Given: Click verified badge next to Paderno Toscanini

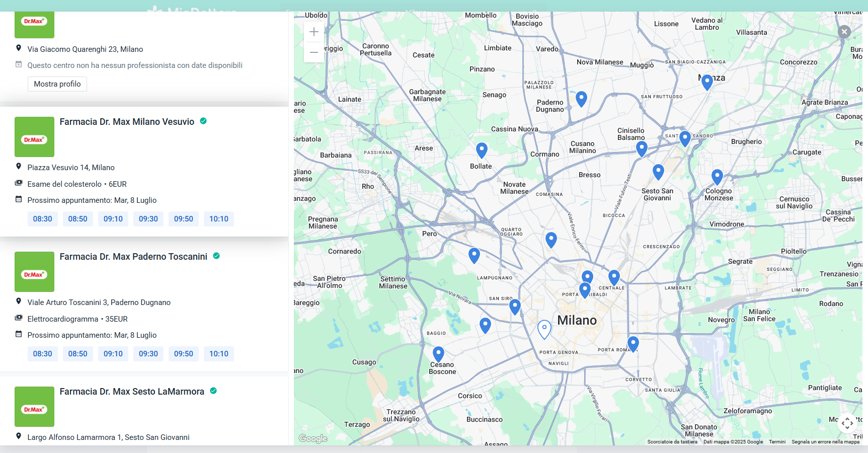Looking at the screenshot, I should [216, 256].
